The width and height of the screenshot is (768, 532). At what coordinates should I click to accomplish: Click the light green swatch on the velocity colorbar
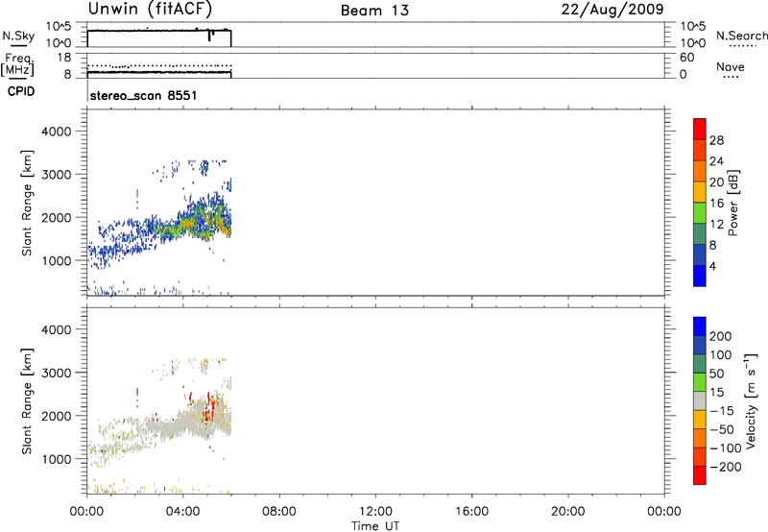[700, 382]
